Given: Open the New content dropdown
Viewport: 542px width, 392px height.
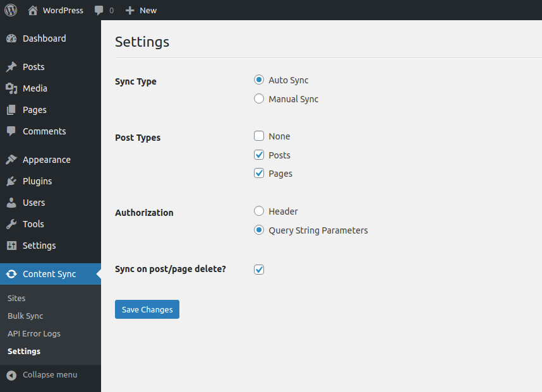Looking at the screenshot, I should click(142, 10).
